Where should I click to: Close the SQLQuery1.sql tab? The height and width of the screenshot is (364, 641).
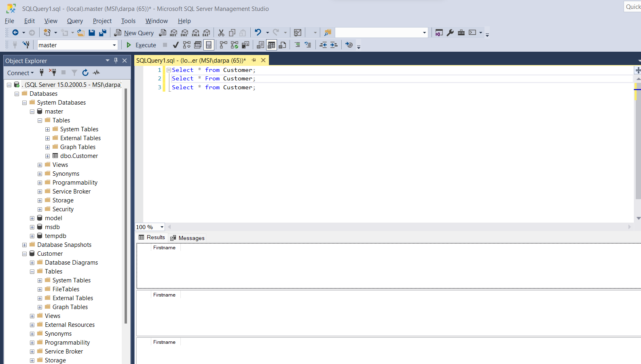click(x=263, y=60)
